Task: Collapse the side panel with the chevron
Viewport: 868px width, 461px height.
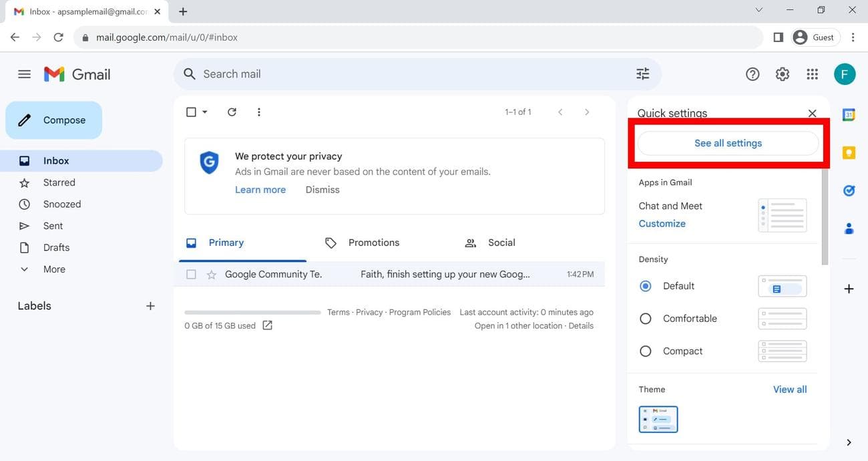Action: [848, 442]
